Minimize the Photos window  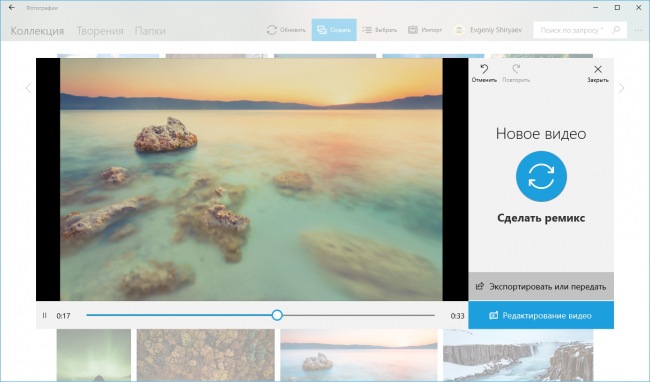pos(596,7)
